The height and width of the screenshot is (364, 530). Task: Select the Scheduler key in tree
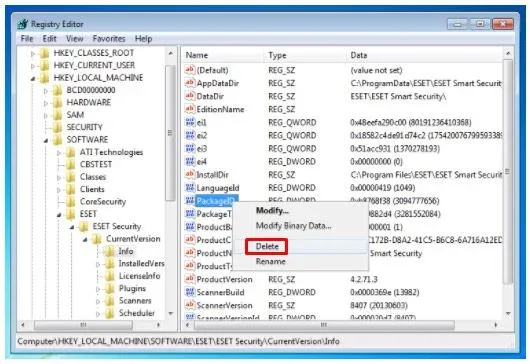137,313
